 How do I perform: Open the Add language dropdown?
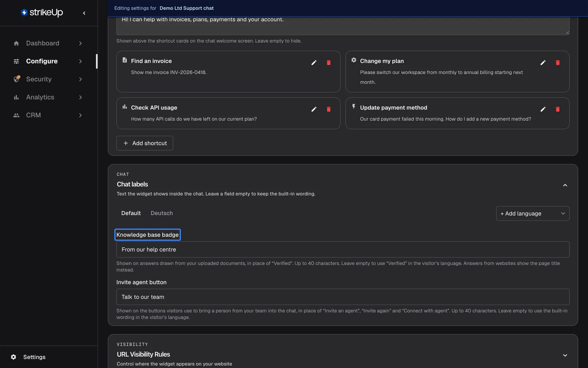click(x=532, y=213)
